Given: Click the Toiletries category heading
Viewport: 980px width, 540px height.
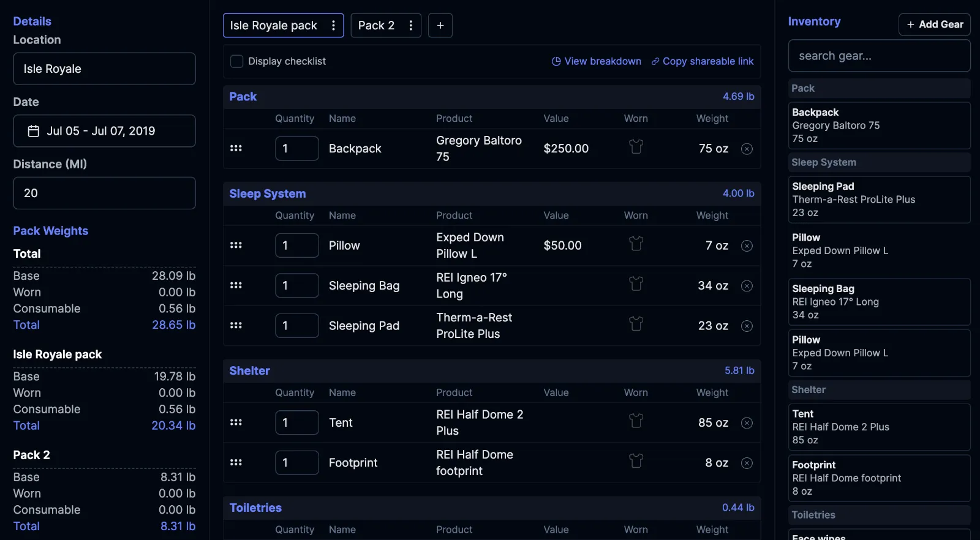Looking at the screenshot, I should (255, 508).
